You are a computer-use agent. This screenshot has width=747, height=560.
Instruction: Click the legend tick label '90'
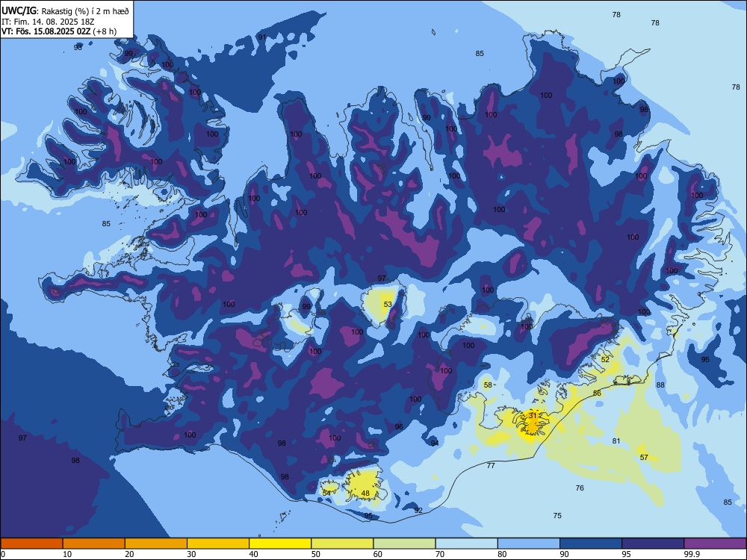(x=565, y=554)
